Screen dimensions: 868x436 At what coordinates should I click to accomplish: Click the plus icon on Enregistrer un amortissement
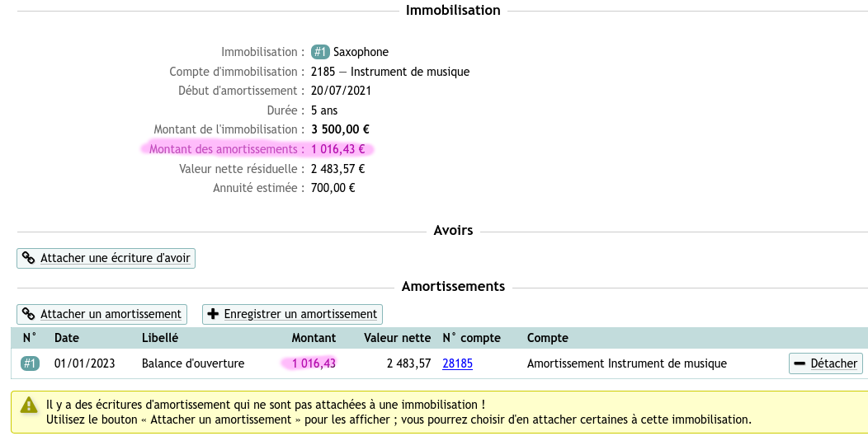point(213,314)
